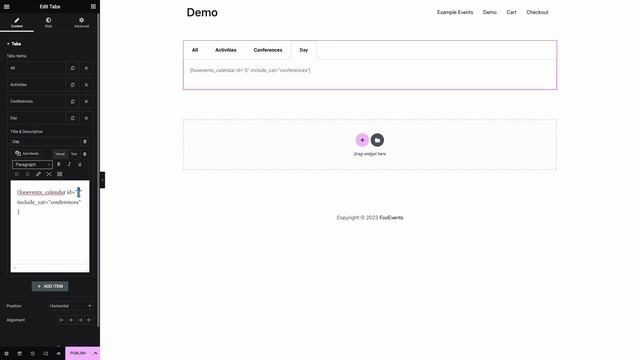Screen dimensions: 640x360
Task: Edit the Day title input field
Action: [45, 142]
